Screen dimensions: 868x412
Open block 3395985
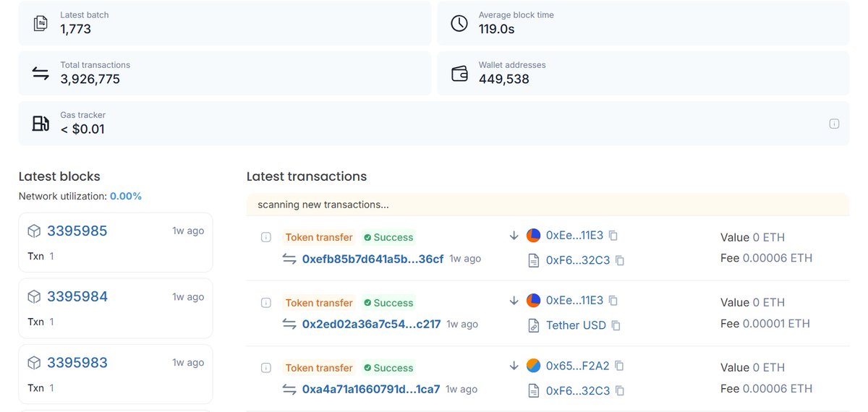point(77,231)
